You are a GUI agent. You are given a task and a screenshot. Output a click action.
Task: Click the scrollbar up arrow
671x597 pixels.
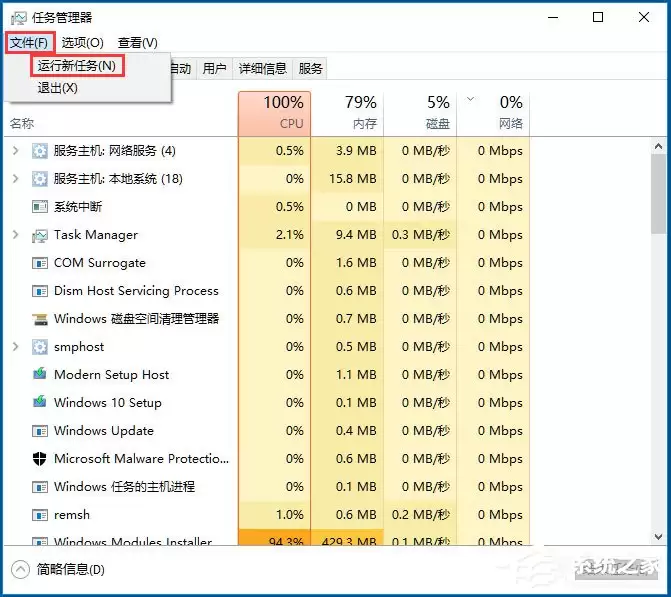(x=659, y=146)
